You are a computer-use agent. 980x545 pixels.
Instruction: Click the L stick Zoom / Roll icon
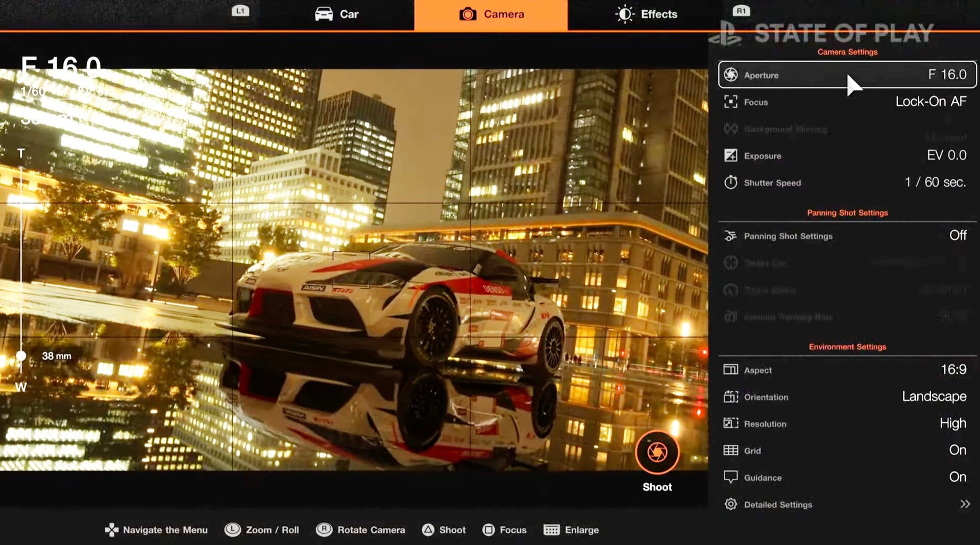click(233, 530)
